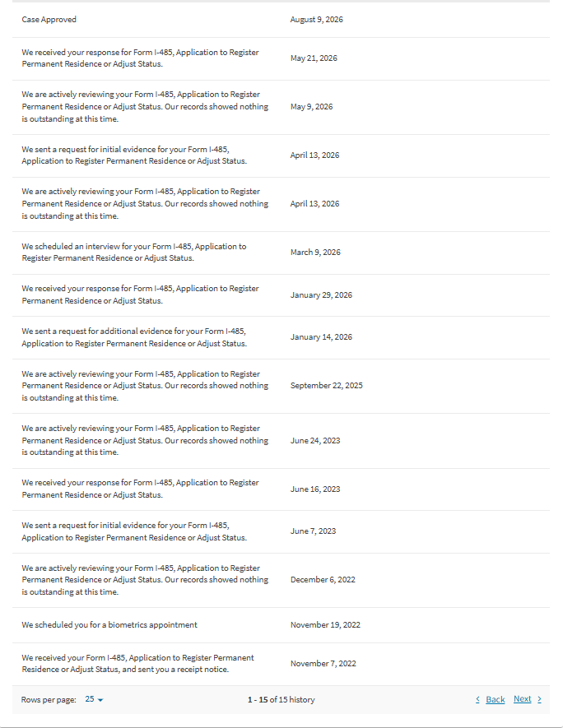
Task: Select the request for additional evidence entry
Action: pos(281,337)
